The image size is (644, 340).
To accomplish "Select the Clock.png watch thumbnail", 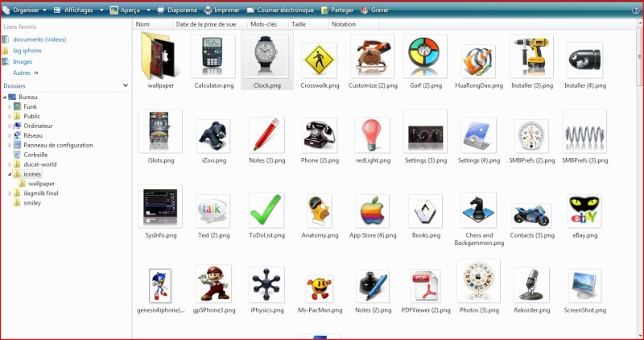I will tap(266, 56).
